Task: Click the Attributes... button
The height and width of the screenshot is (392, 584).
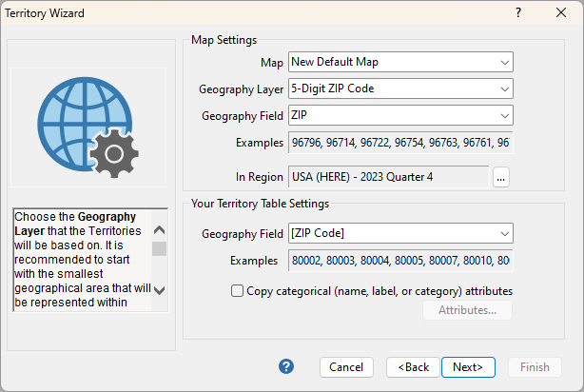Action: point(467,310)
